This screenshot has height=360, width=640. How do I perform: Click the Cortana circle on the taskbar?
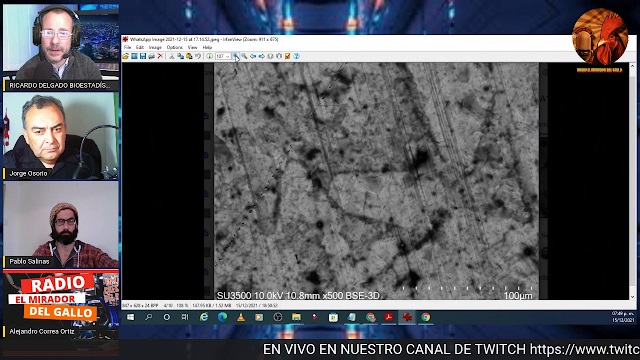167,317
